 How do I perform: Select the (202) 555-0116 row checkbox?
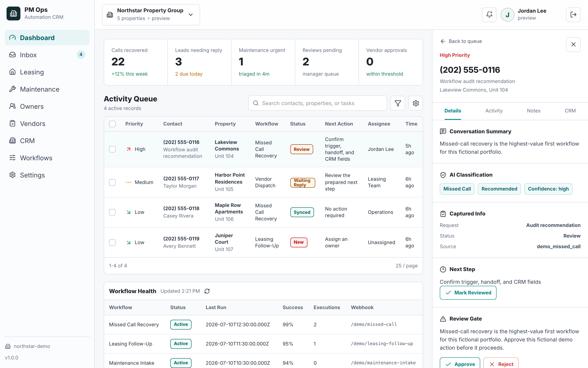tap(112, 149)
